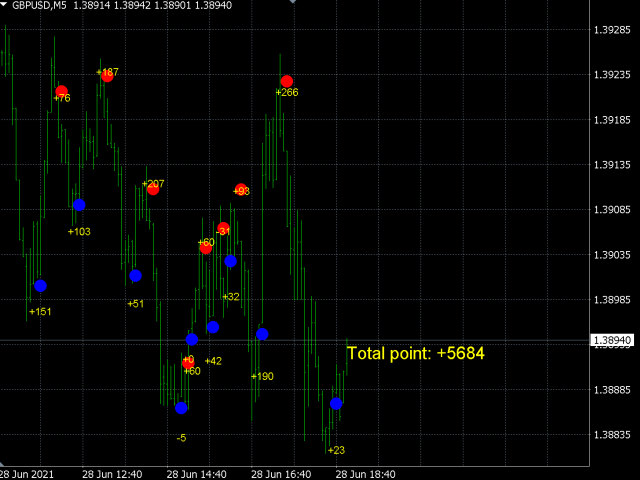Click price axis value 1.39185
Image resolution: width=640 pixels, height=480 pixels.
pos(612,120)
